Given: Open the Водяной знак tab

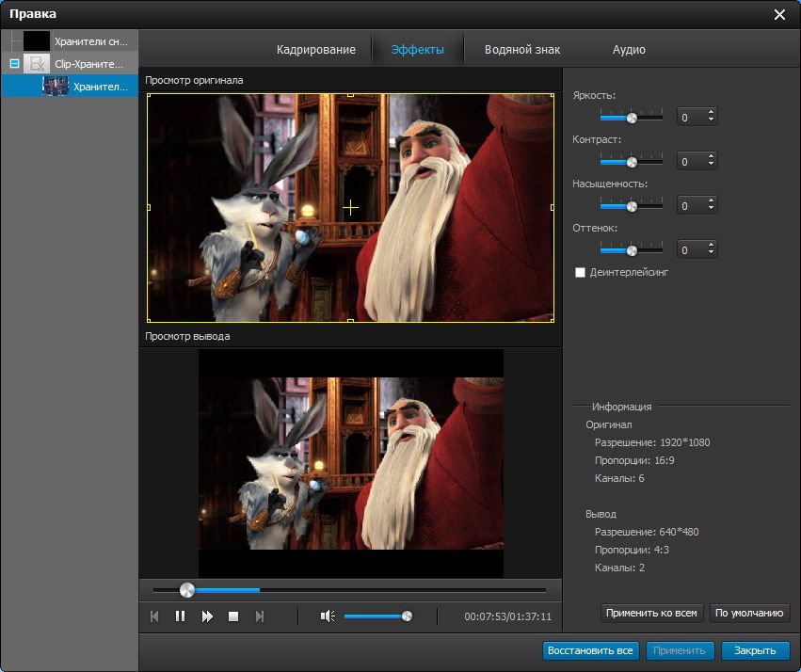Looking at the screenshot, I should (x=523, y=49).
